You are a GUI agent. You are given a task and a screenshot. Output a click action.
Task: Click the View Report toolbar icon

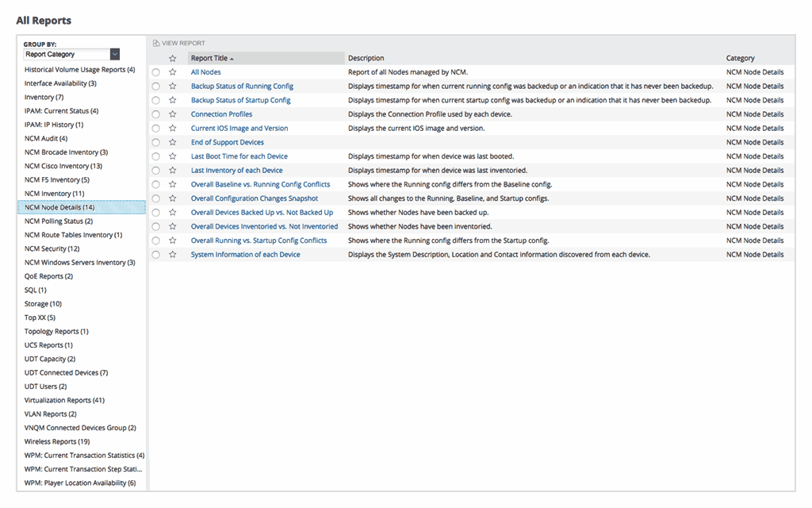(178, 42)
